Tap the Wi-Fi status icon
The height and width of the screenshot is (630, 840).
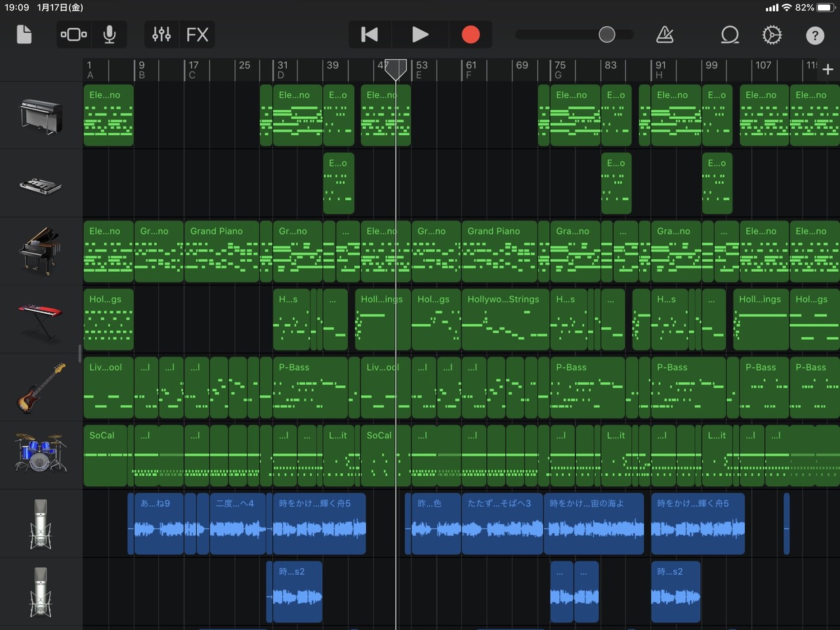click(x=786, y=7)
